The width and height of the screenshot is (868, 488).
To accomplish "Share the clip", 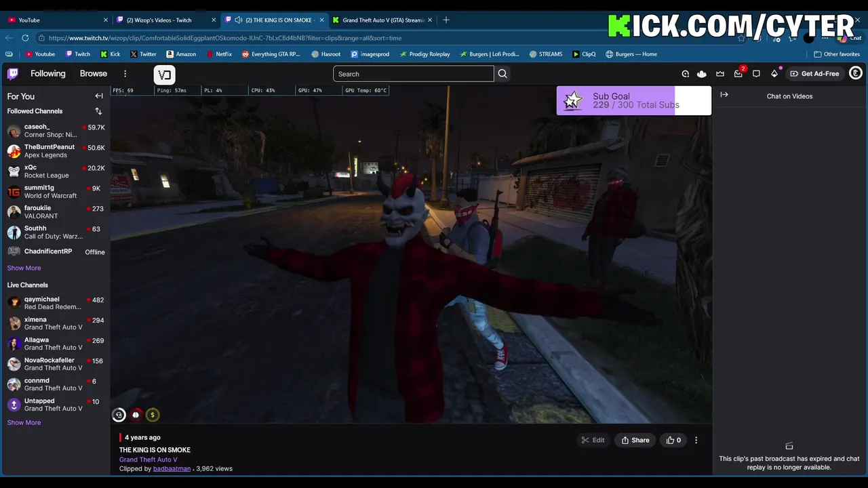I will click(x=635, y=440).
